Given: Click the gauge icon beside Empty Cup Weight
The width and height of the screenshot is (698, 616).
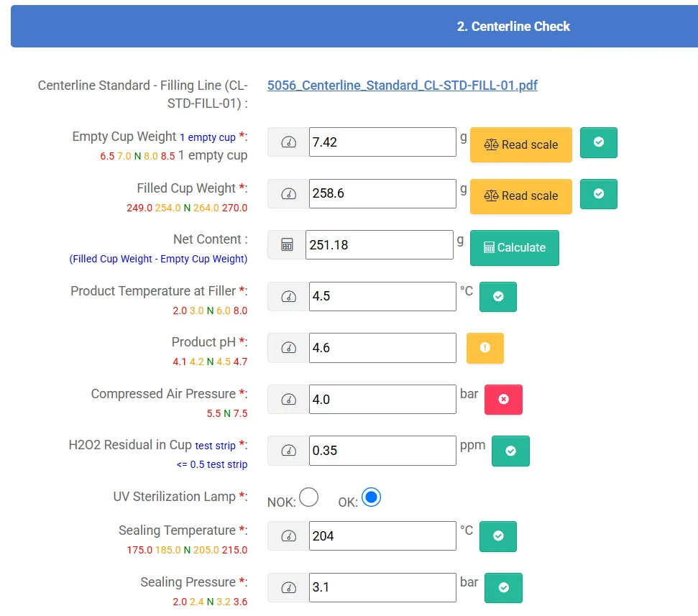Looking at the screenshot, I should pos(288,142).
